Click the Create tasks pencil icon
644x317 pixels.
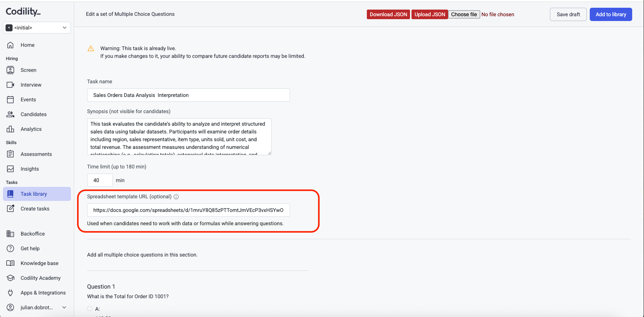click(x=10, y=209)
